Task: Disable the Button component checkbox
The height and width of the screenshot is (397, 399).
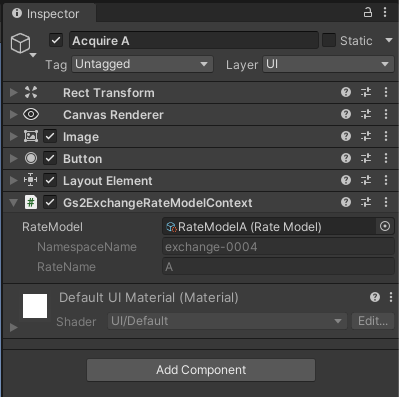Action: [50, 158]
